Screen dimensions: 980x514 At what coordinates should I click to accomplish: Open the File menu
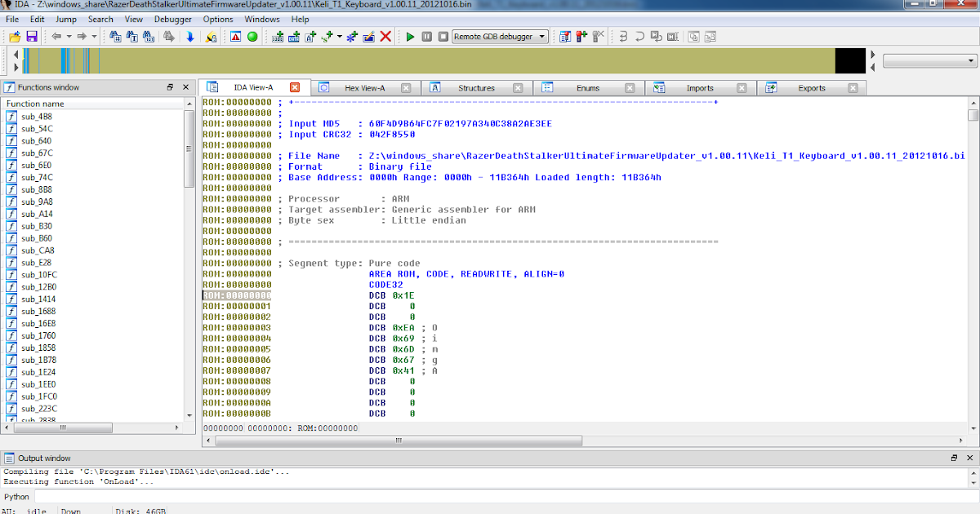click(12, 19)
